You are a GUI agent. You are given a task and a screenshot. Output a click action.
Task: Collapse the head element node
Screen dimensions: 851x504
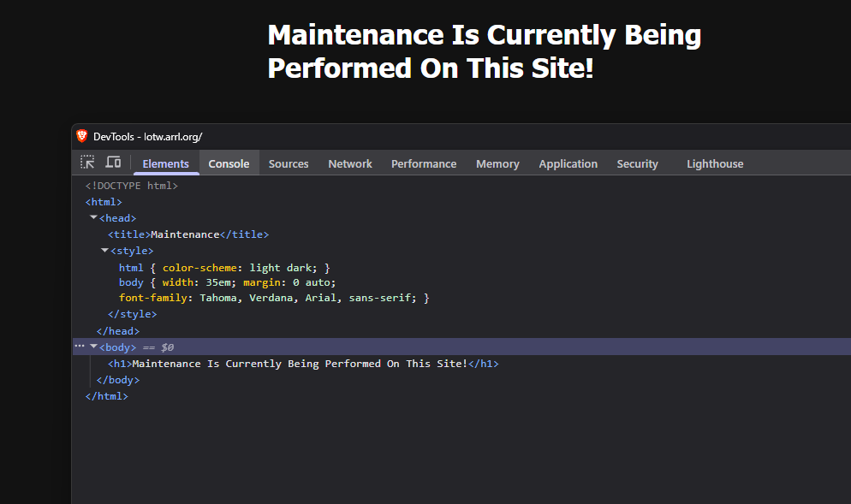click(93, 217)
